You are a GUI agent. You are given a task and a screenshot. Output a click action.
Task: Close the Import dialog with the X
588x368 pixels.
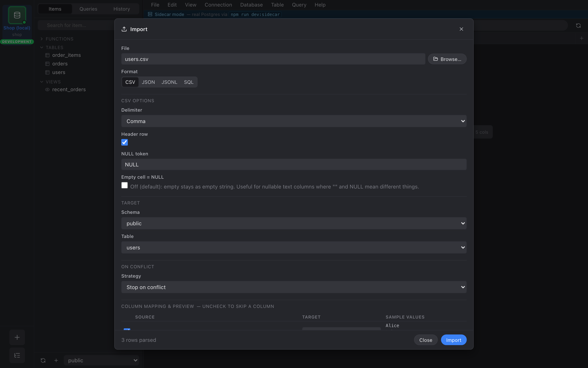pyautogui.click(x=461, y=29)
